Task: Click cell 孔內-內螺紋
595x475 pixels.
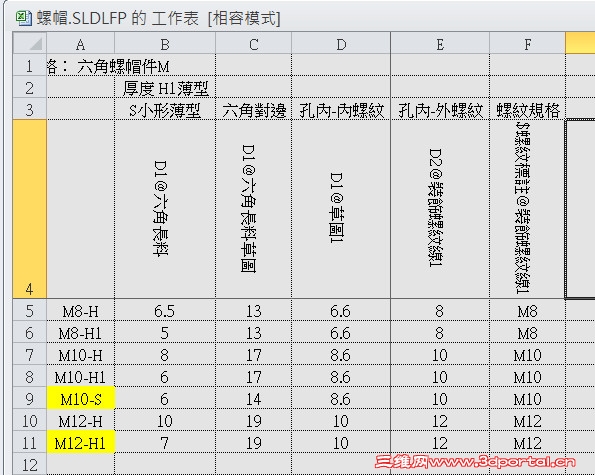Action: (341, 110)
